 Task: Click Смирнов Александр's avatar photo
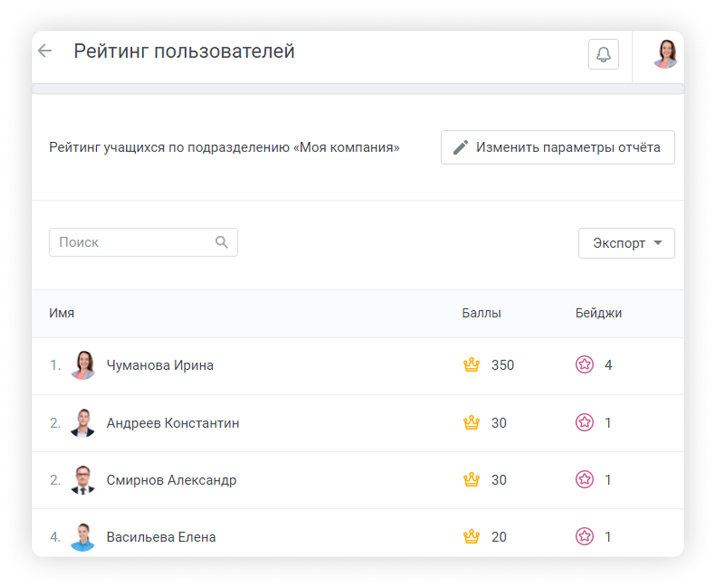tap(83, 480)
